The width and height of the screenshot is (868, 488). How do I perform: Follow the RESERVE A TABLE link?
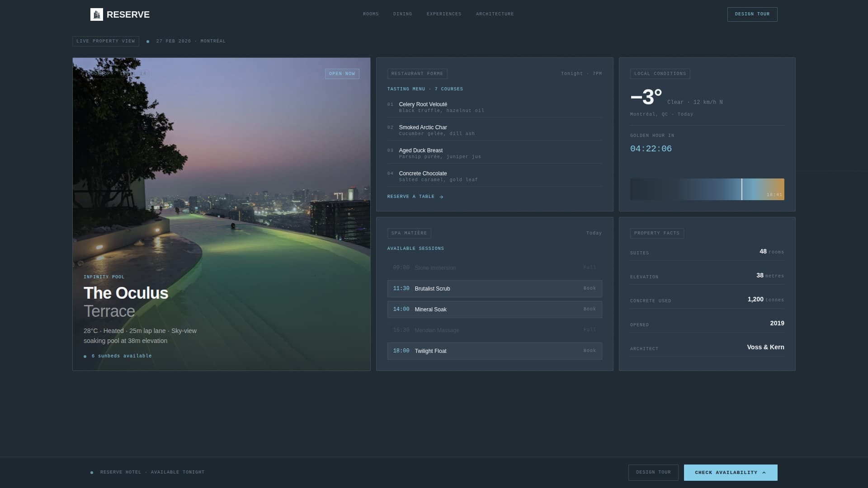pos(411,197)
